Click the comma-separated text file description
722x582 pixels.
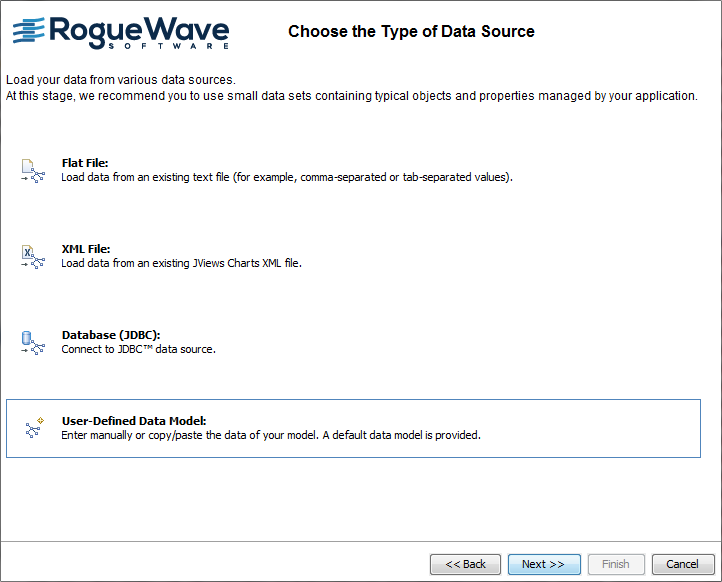click(287, 177)
